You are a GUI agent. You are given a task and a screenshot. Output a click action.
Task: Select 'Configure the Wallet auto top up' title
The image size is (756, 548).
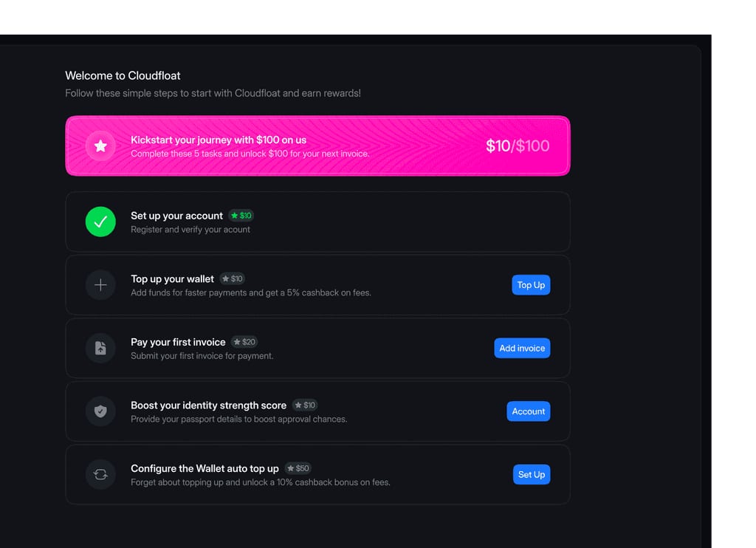[205, 468]
